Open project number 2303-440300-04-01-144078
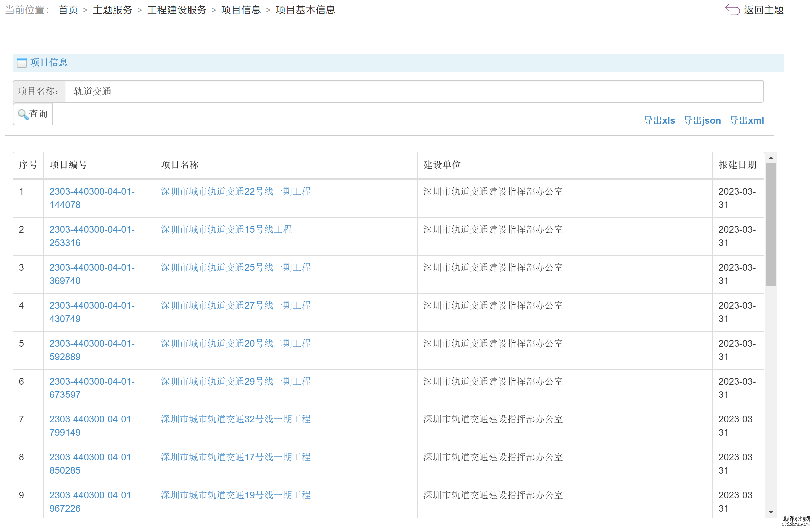This screenshot has height=528, width=812. pos(92,198)
